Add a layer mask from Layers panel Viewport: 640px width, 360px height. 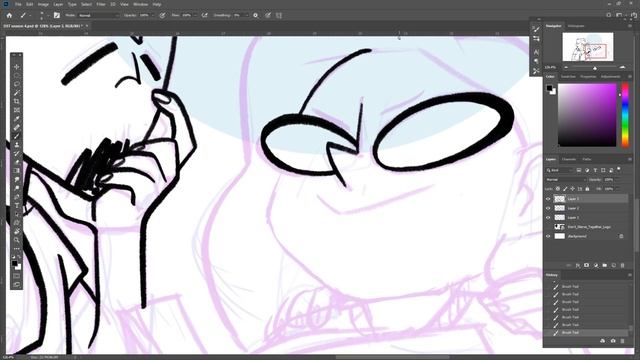(x=587, y=265)
